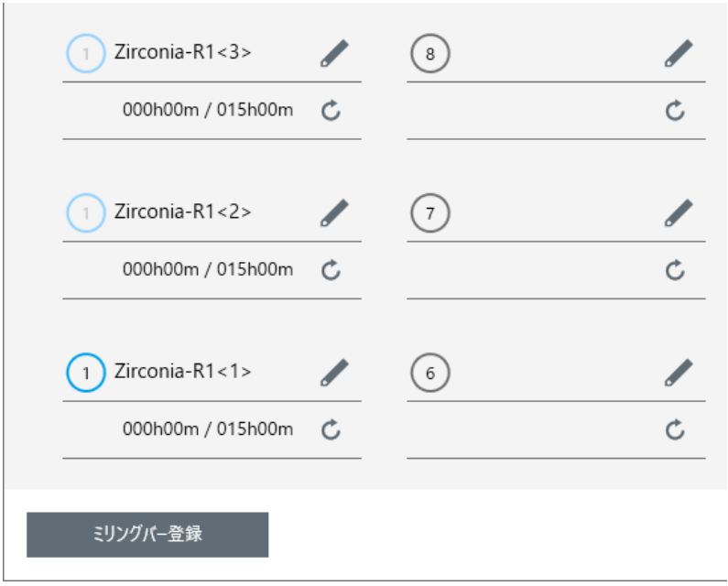Edit the Zirconia-R1<3> bur with pencil icon
Viewport: 728px width, 586px height.
334,53
